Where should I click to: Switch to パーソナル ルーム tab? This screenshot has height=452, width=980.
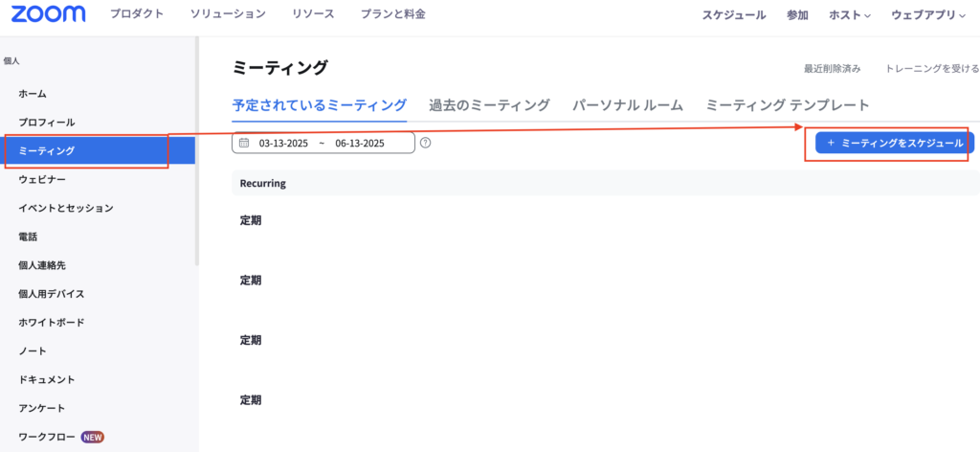(x=628, y=105)
